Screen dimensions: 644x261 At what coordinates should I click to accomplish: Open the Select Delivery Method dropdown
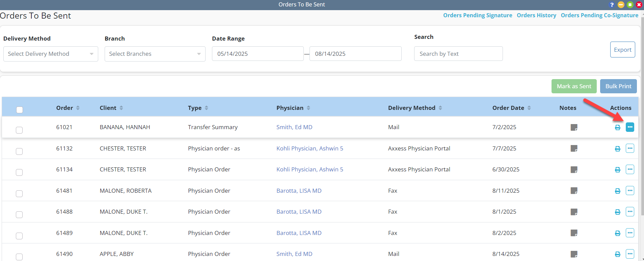pos(51,54)
